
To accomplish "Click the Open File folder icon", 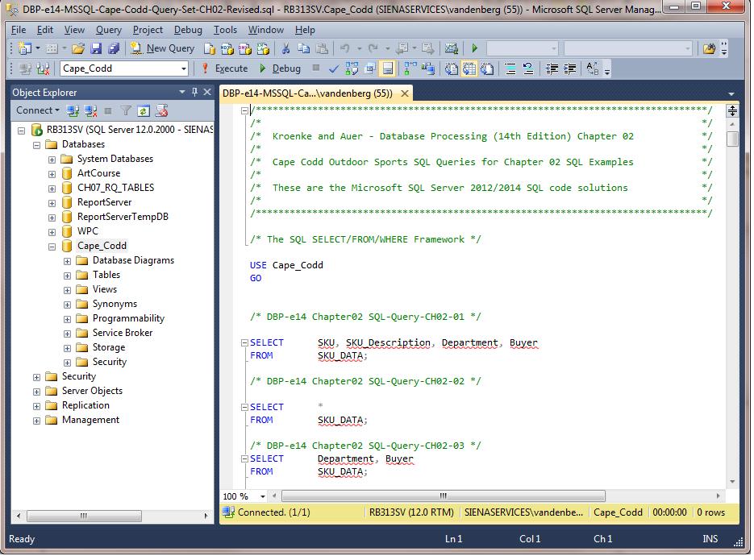I will click(78, 48).
